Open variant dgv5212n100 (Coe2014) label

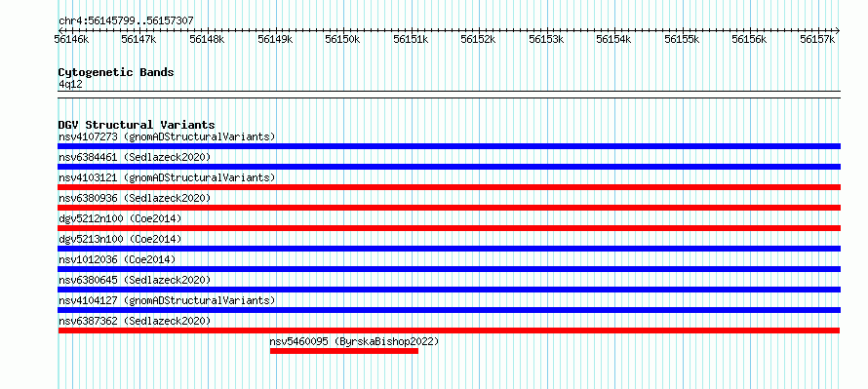[x=120, y=218]
